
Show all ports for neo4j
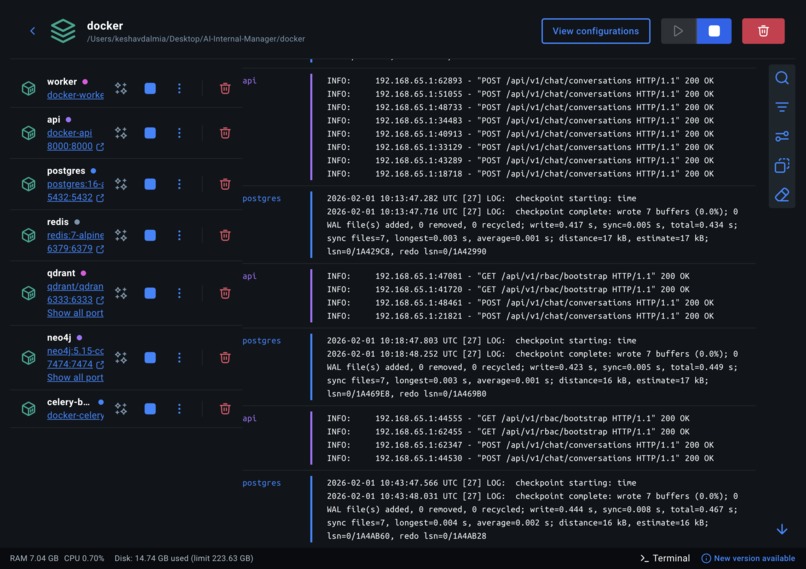click(x=75, y=377)
